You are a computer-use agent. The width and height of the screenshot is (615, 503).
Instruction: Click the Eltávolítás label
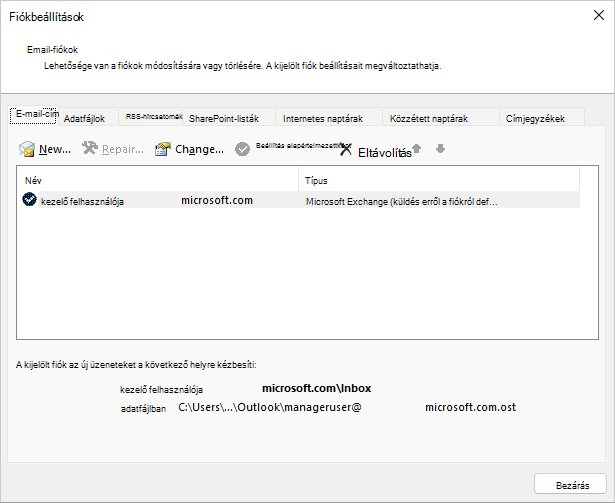[385, 153]
